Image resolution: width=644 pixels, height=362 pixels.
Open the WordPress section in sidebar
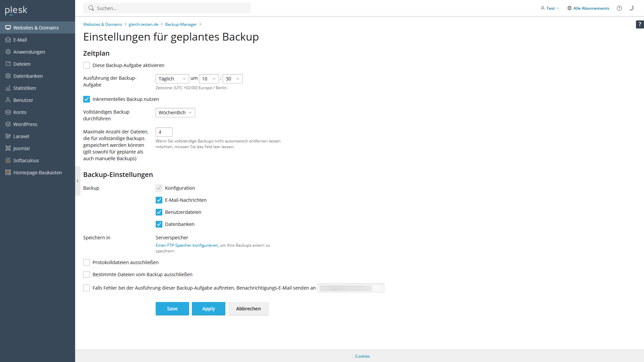tap(25, 124)
